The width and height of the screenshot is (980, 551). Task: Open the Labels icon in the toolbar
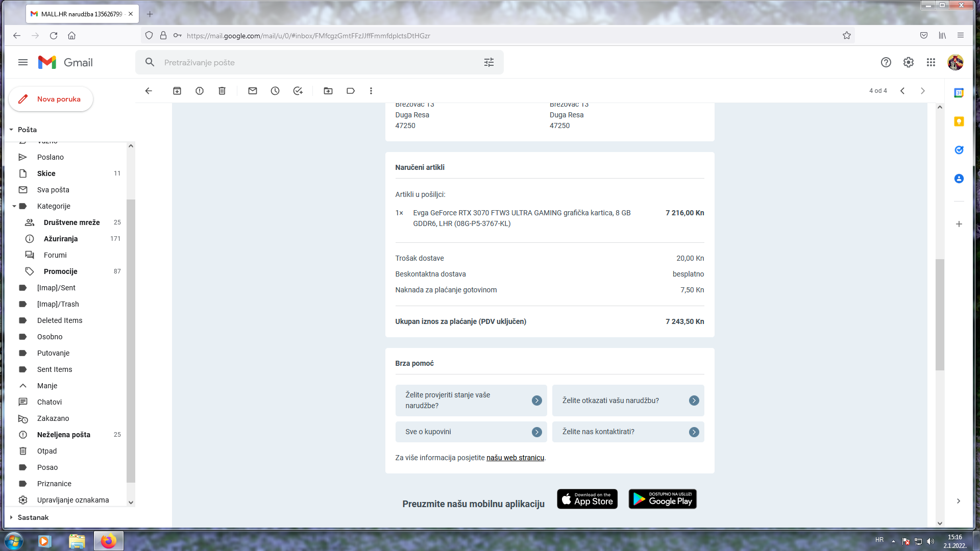[351, 91]
